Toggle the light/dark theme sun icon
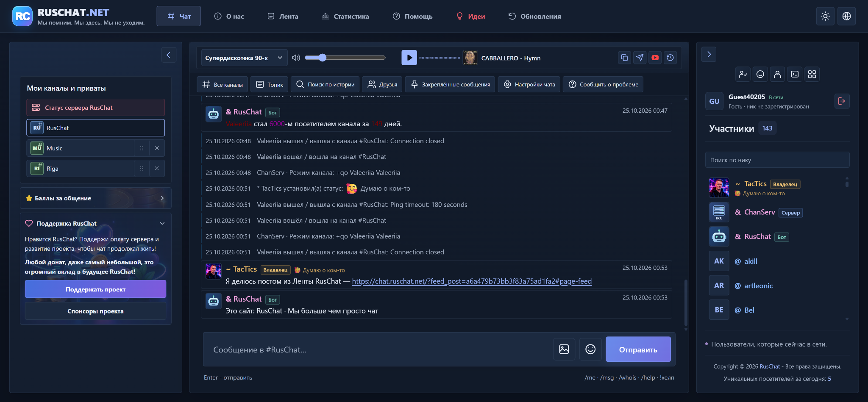Viewport: 868px width, 402px height. pos(825,16)
